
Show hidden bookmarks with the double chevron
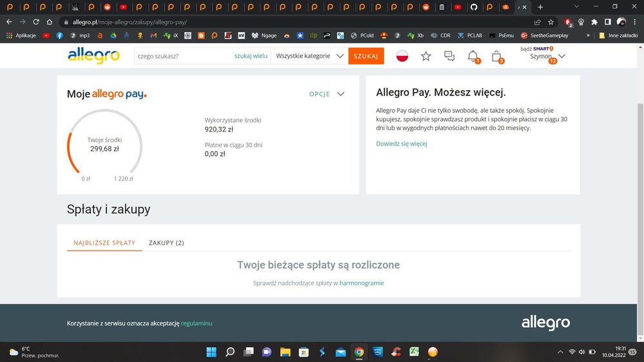point(588,35)
